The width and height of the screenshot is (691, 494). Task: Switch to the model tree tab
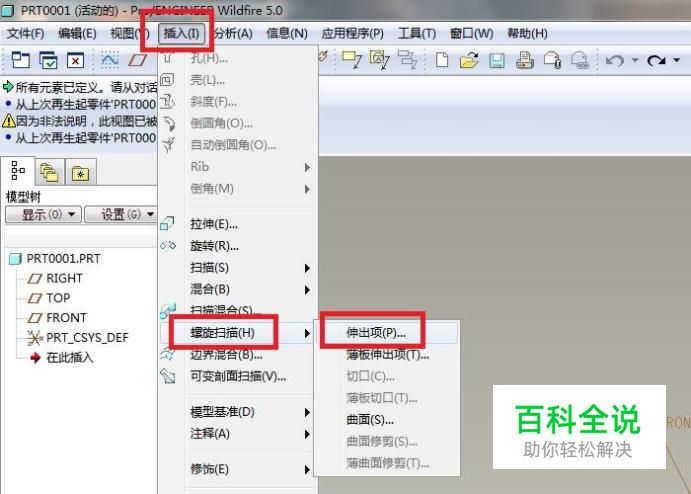tap(18, 171)
